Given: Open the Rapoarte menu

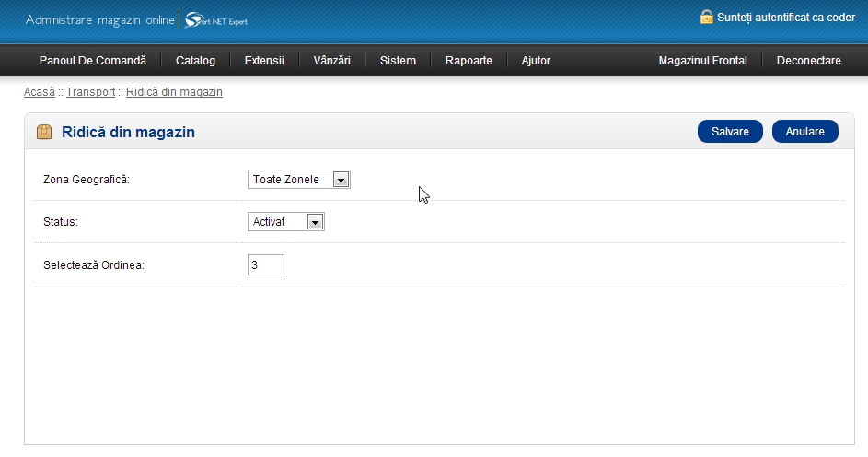Looking at the screenshot, I should pos(469,61).
